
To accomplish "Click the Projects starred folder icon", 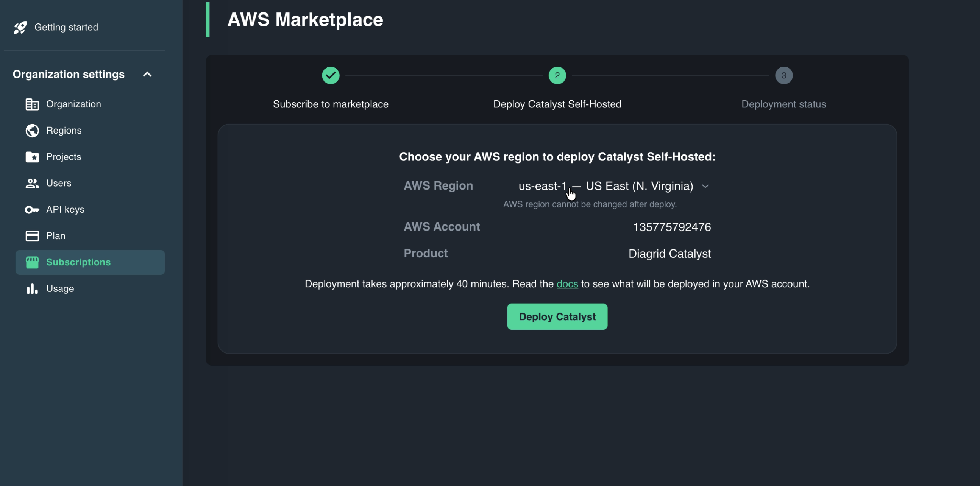I will (x=32, y=157).
